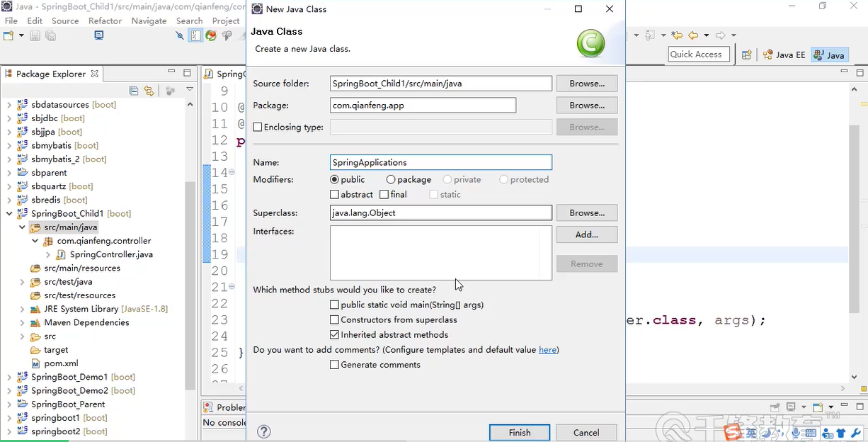Click Last Edit Location toolbar icon
868x442 pixels.
click(677, 35)
